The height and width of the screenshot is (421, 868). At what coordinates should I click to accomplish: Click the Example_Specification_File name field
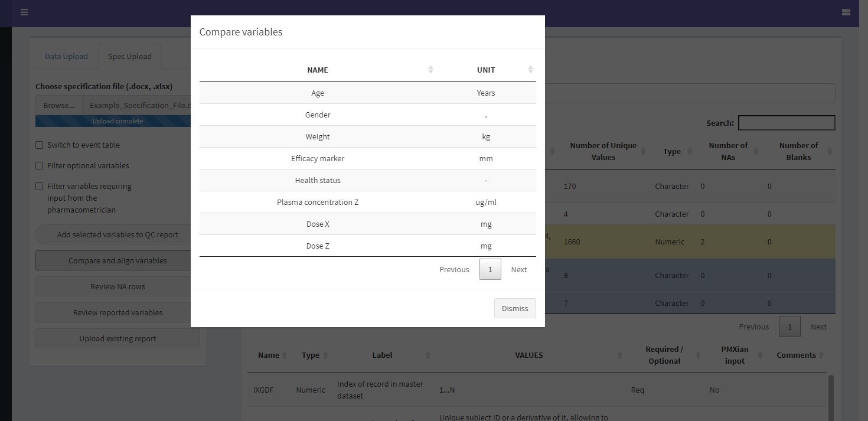[141, 105]
